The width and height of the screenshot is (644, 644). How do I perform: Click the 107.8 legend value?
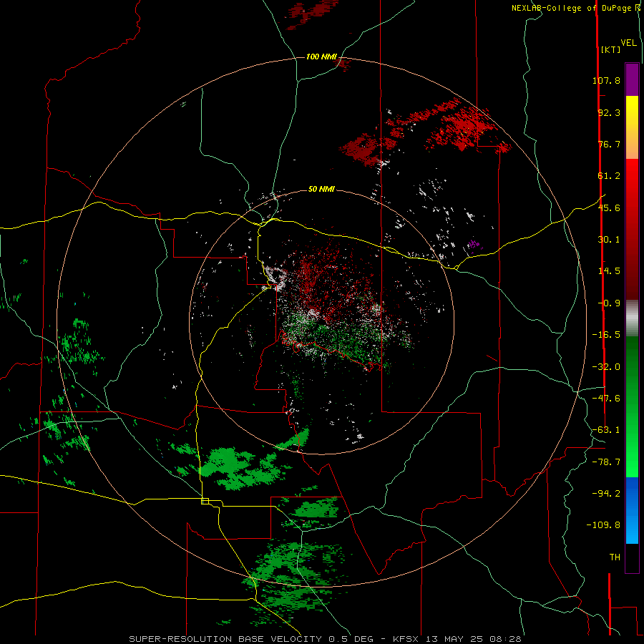pyautogui.click(x=606, y=80)
